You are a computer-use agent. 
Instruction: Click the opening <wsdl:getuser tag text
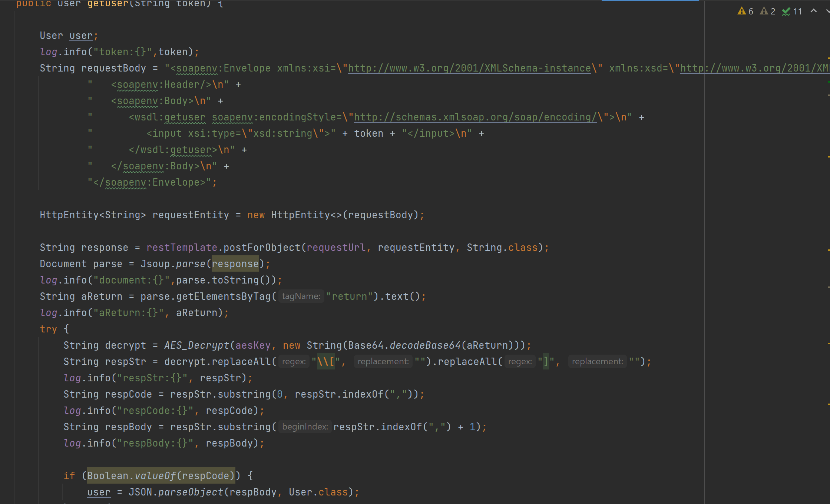[x=167, y=117]
